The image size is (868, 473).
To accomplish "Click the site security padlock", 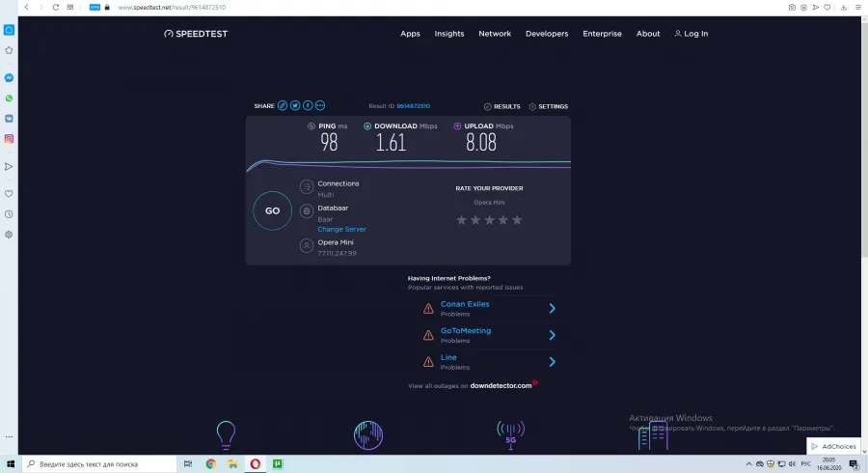I will [x=107, y=7].
